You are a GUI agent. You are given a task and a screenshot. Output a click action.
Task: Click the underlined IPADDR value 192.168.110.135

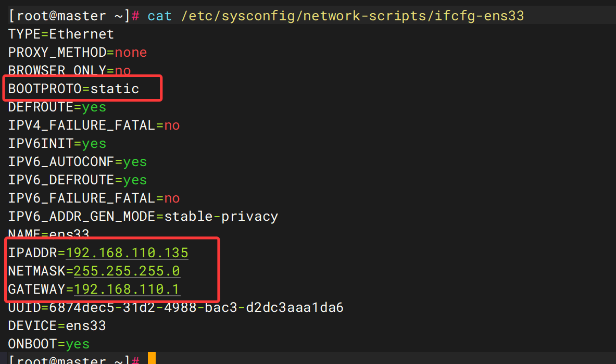tap(127, 253)
